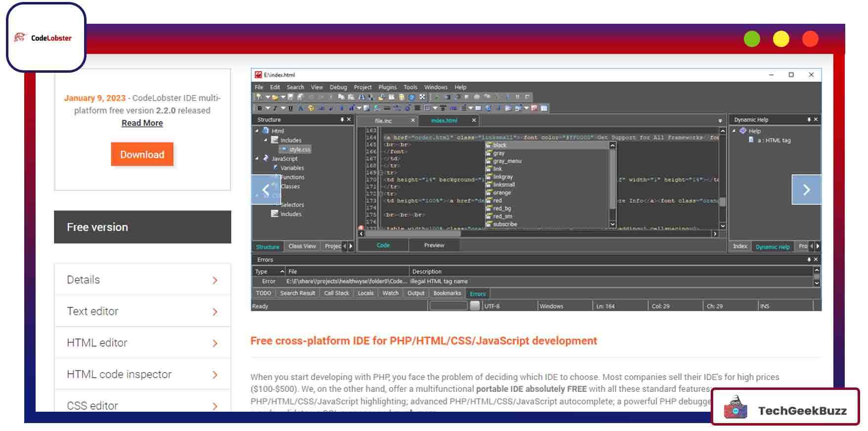Expand the Details sidebar chevron
868x431 pixels.
click(215, 281)
